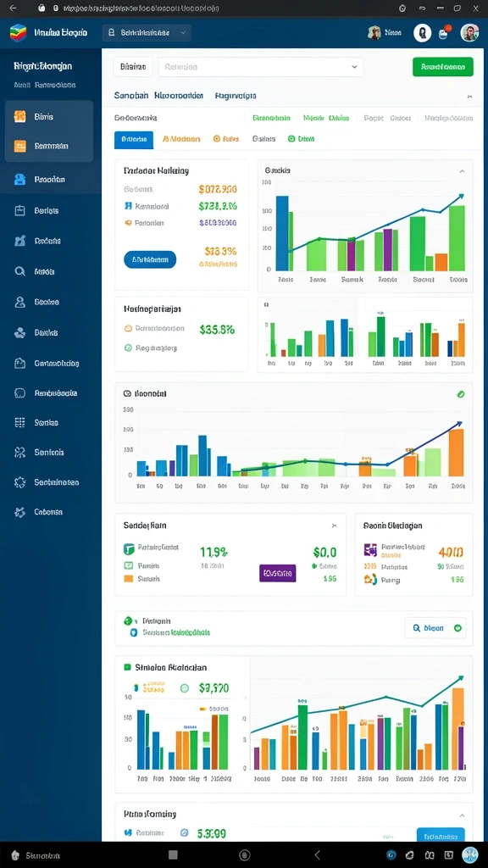Viewport: 488px width, 868px height.
Task: Toggle the green checkbox in the 11.9% card
Action: (x=129, y=565)
